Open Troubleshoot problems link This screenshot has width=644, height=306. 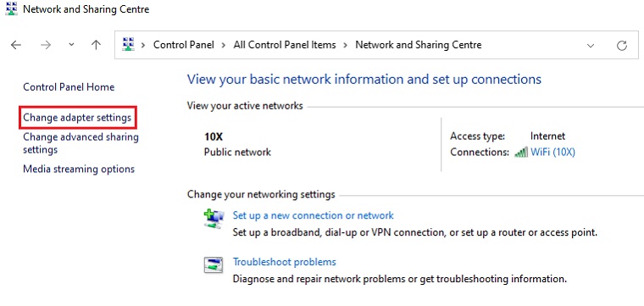284,262
